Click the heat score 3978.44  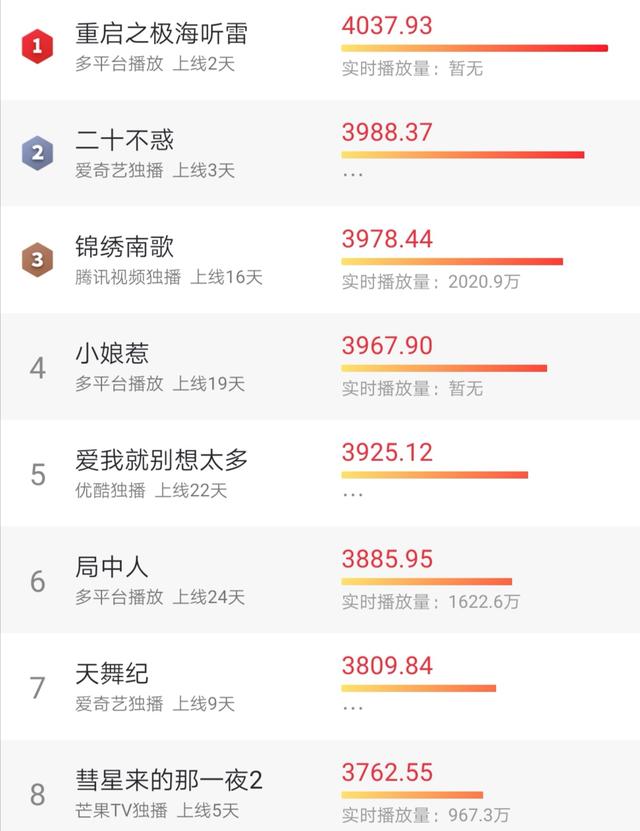coord(387,238)
